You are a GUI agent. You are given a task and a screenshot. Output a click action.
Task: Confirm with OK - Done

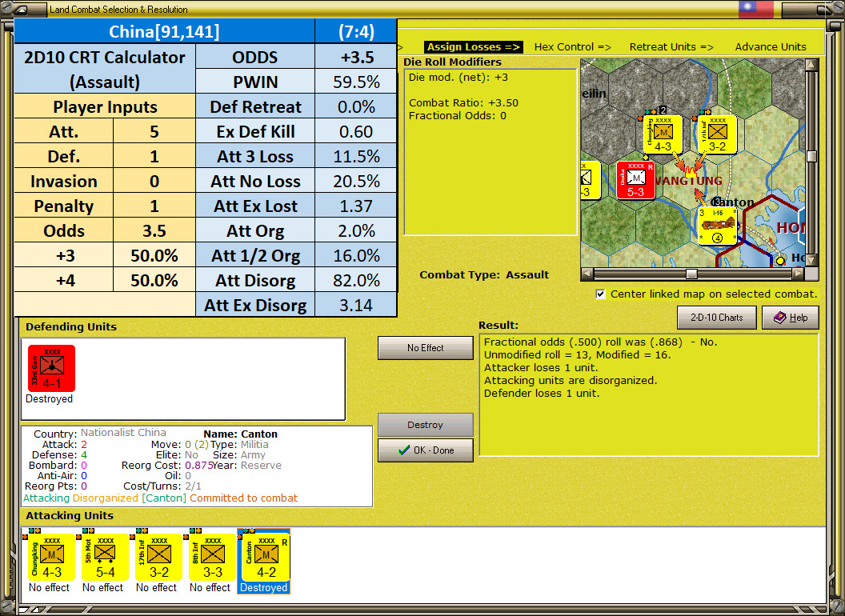pyautogui.click(x=425, y=450)
